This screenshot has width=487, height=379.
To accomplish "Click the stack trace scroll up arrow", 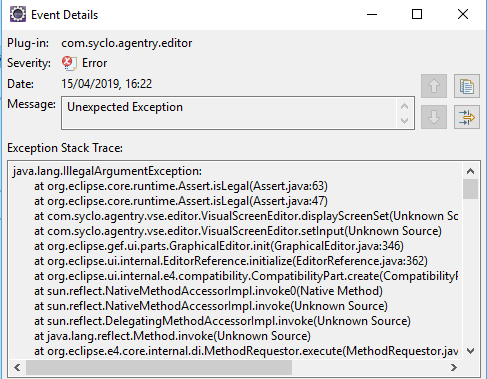I will [470, 171].
